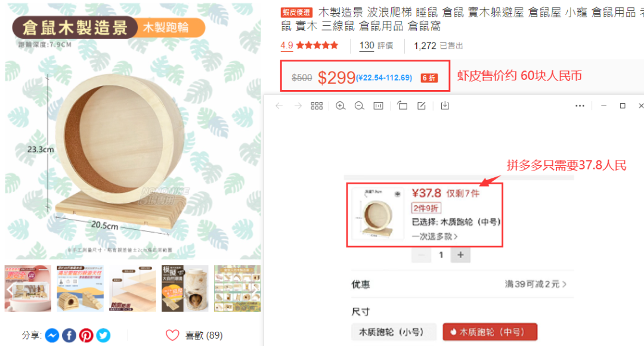Share product on Facebook
644x346 pixels.
tap(69, 335)
